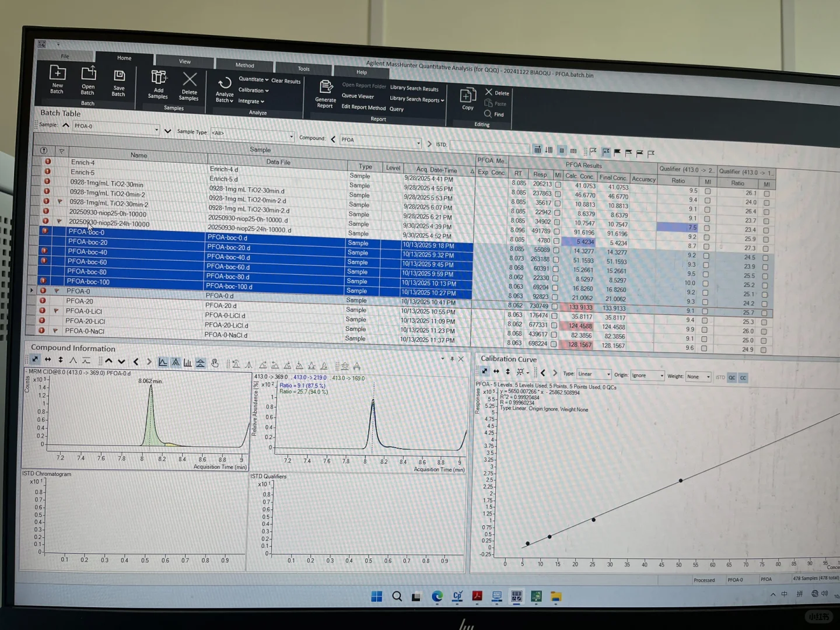Switch to the Tools ribbon tab
The image size is (840, 630).
click(x=304, y=69)
